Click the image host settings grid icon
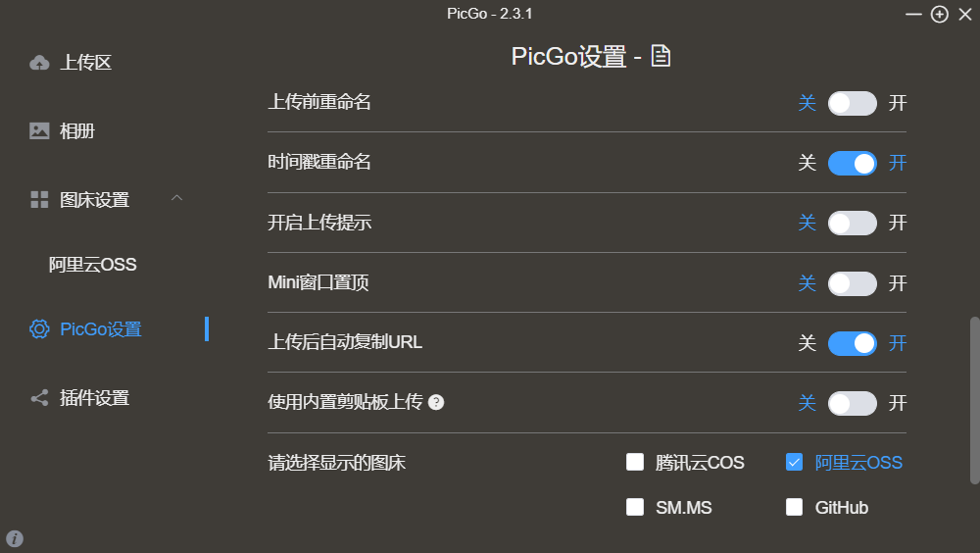The image size is (980, 553). pos(39,200)
